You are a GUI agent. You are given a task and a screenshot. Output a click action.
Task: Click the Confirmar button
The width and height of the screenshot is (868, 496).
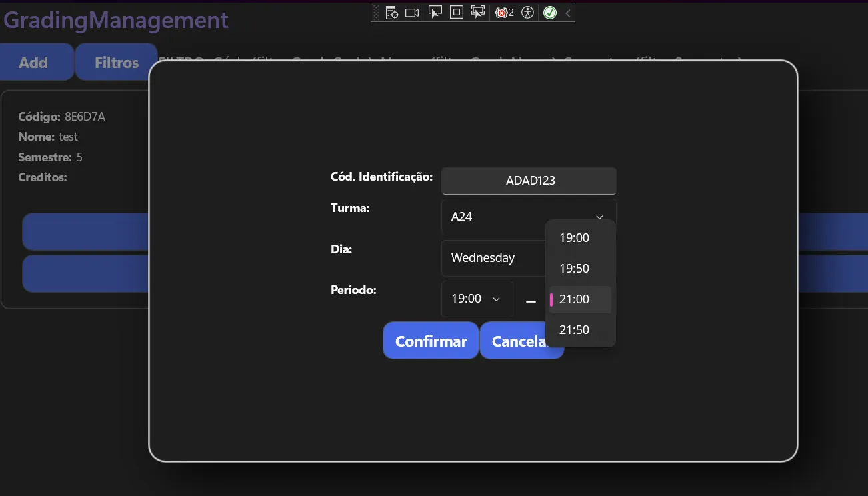click(x=430, y=341)
